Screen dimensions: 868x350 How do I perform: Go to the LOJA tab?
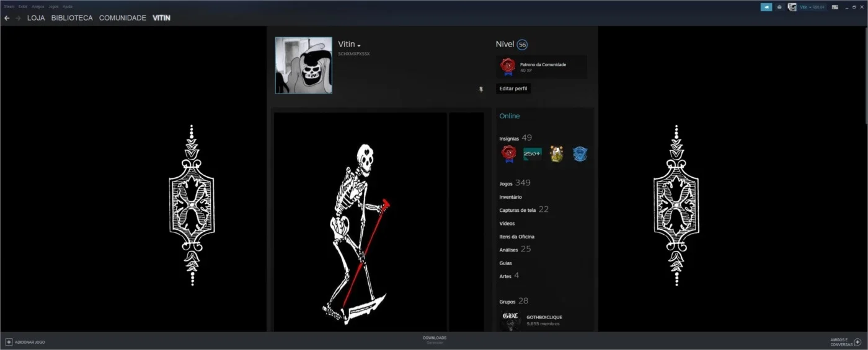click(x=36, y=18)
